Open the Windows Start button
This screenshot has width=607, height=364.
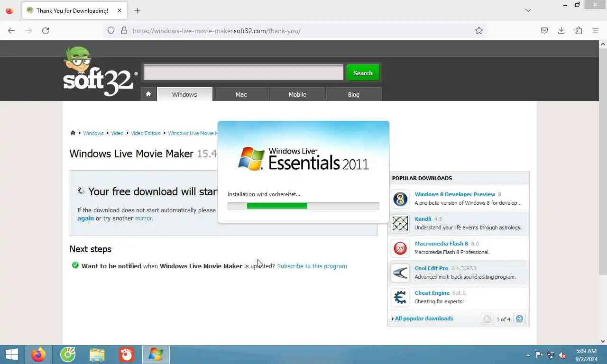(x=11, y=355)
